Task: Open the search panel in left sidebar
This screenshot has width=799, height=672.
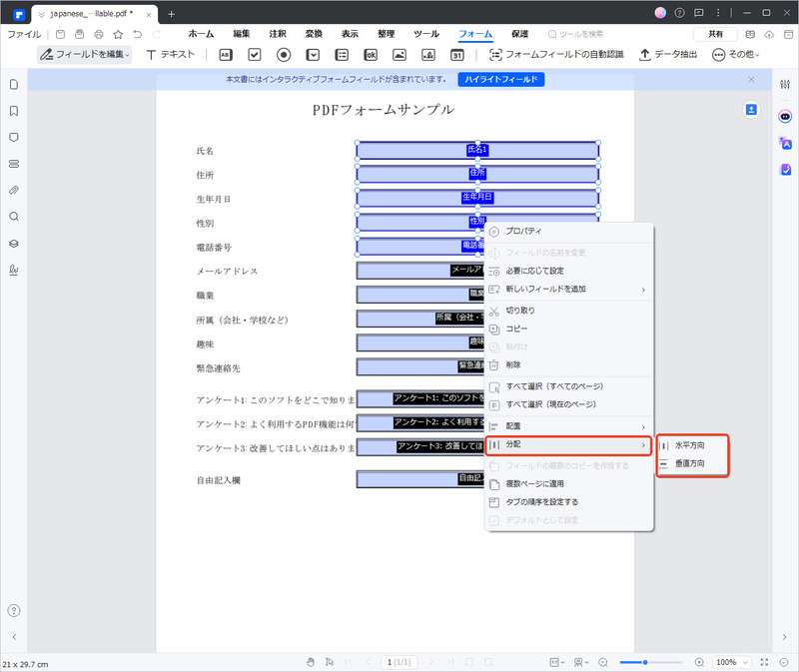Action: coord(14,217)
